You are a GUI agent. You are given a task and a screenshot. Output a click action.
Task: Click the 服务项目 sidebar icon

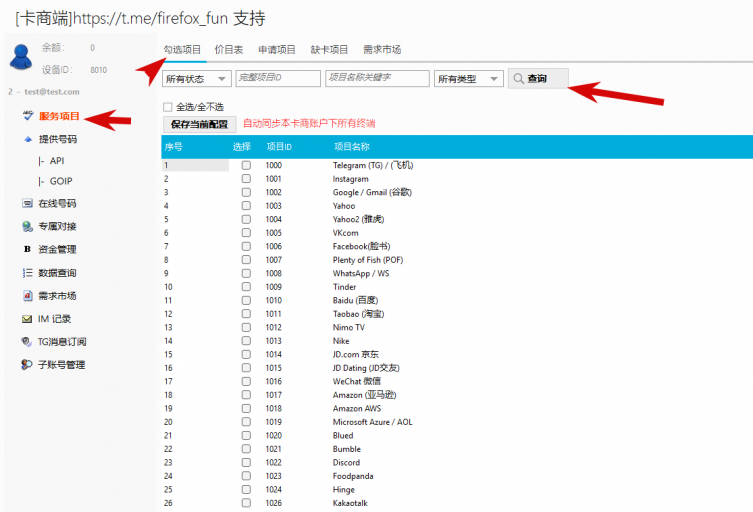coord(28,116)
